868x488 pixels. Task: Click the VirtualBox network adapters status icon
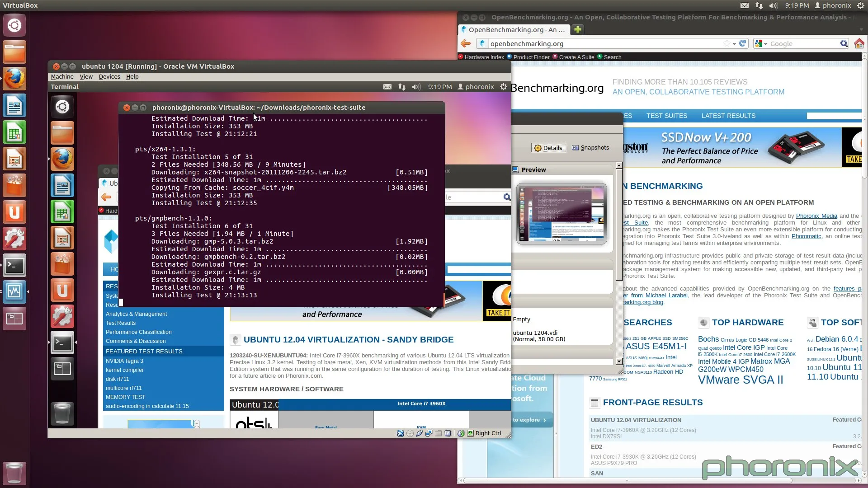(x=429, y=433)
